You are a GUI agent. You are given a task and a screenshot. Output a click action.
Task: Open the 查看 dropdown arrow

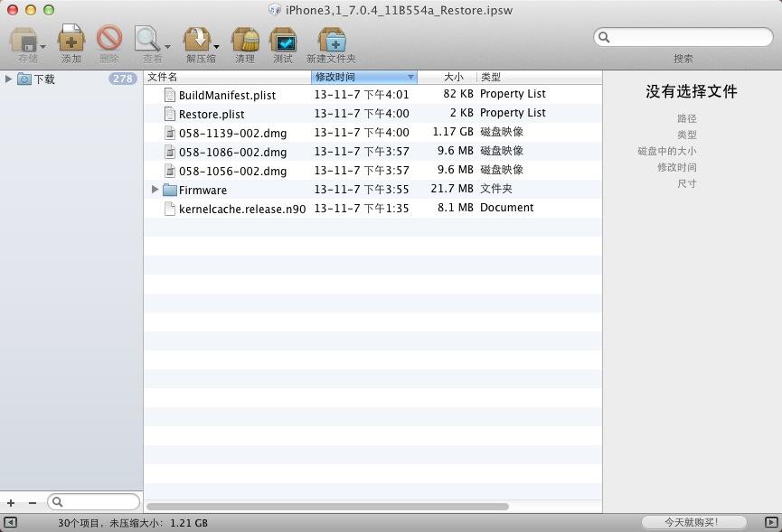click(167, 47)
